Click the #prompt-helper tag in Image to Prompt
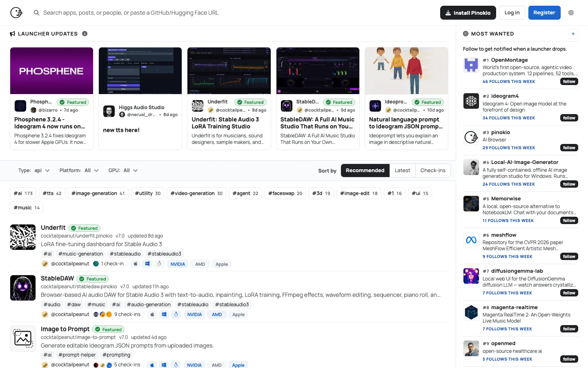Viewport: 588px width, 368px height. [x=77, y=355]
